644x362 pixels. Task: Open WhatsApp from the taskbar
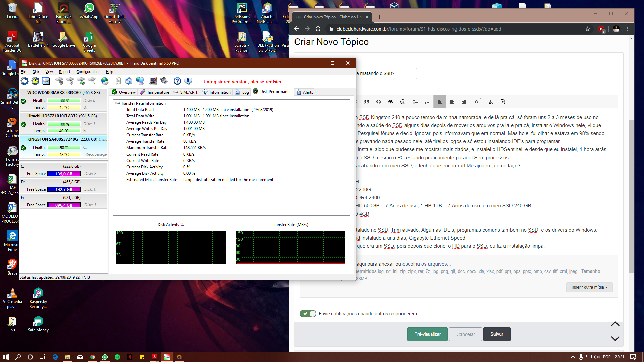(x=105, y=357)
